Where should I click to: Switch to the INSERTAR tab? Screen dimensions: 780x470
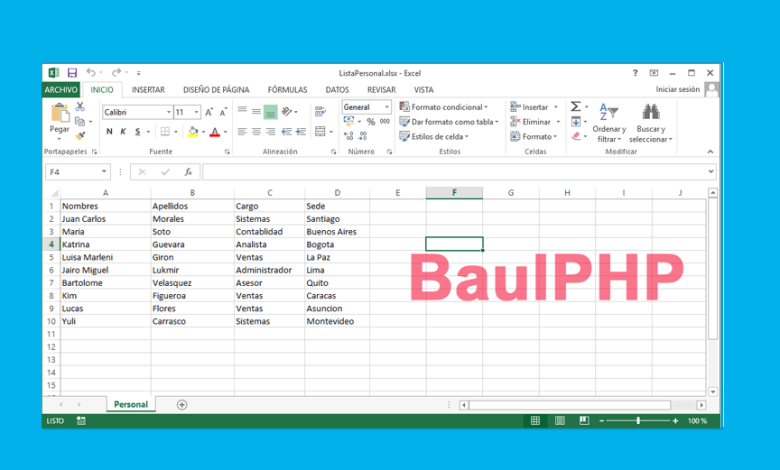click(x=148, y=90)
